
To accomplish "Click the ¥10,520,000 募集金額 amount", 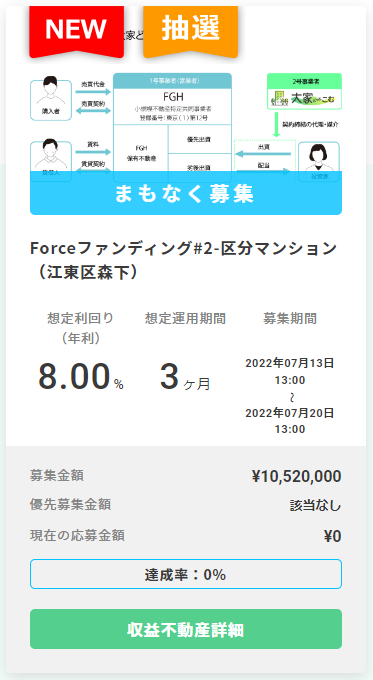I will pyautogui.click(x=296, y=476).
